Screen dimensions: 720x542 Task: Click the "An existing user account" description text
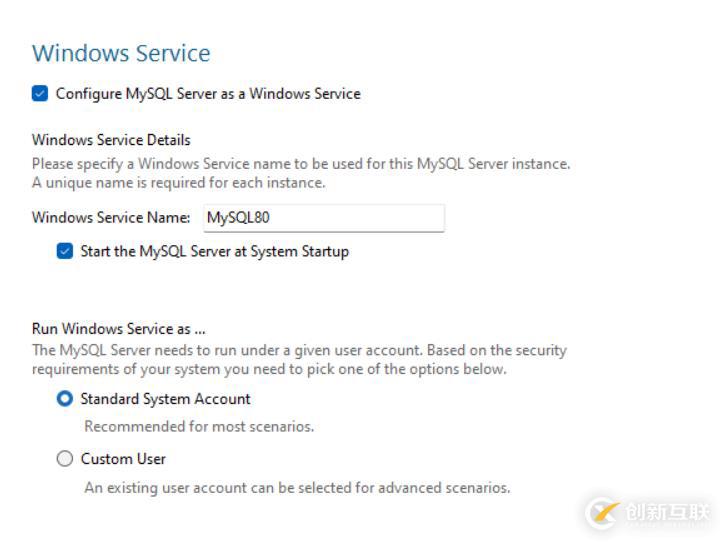(x=297, y=488)
